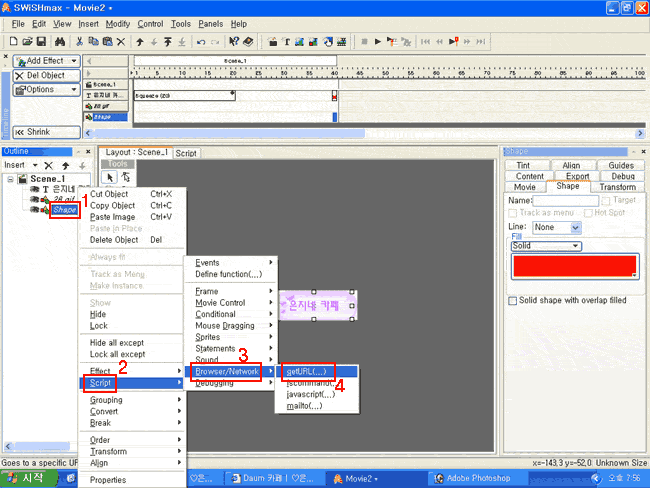Click the Bring to front toolbar icon
Screen dimensions: 650x488
pyautogui.click(x=168, y=41)
